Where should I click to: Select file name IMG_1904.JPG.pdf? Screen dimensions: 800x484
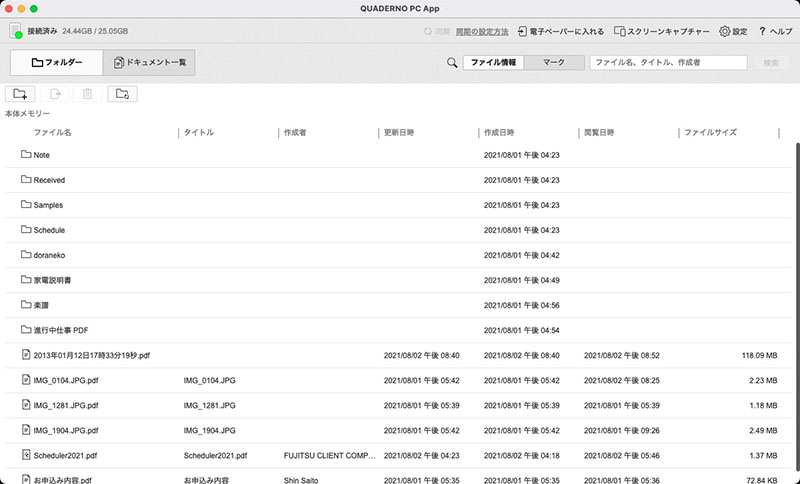[x=66, y=430]
